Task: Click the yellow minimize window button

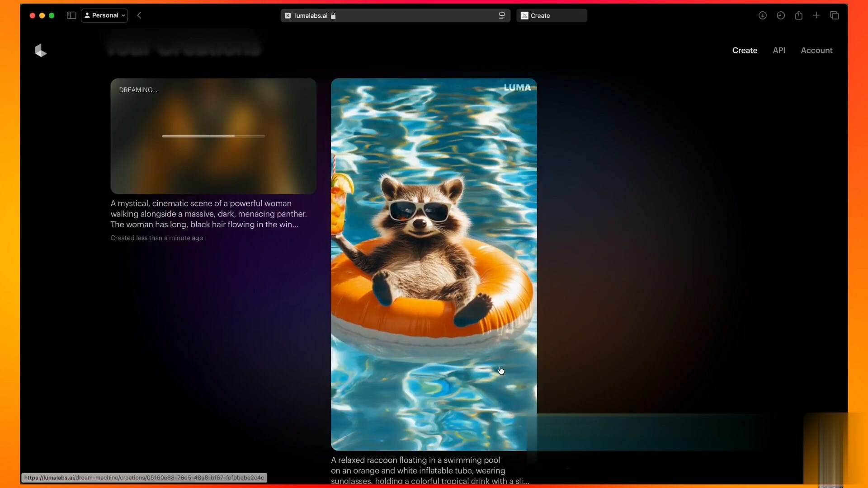Action: (x=42, y=15)
